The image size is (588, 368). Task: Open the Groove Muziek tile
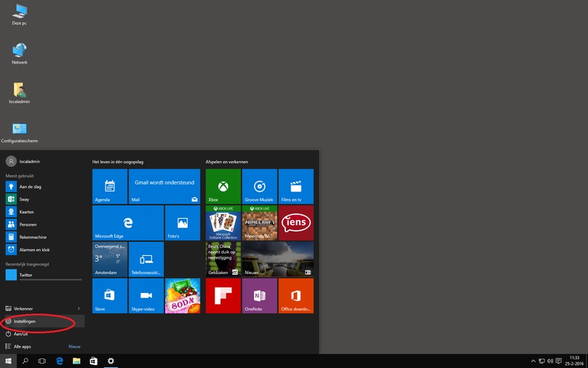(x=260, y=187)
